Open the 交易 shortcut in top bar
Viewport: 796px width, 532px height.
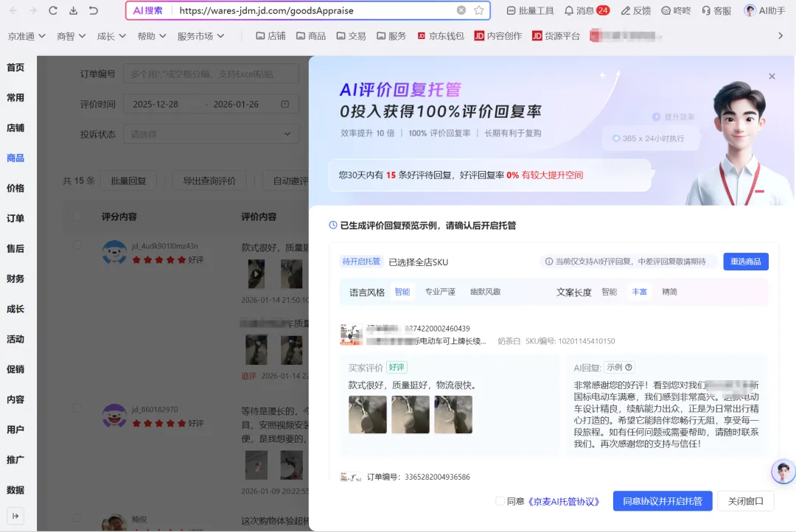pos(352,35)
